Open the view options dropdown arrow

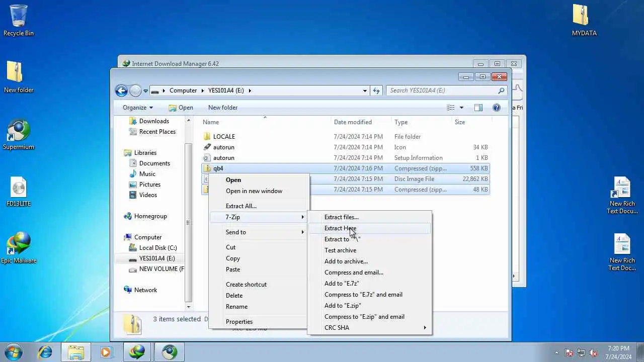(x=461, y=108)
